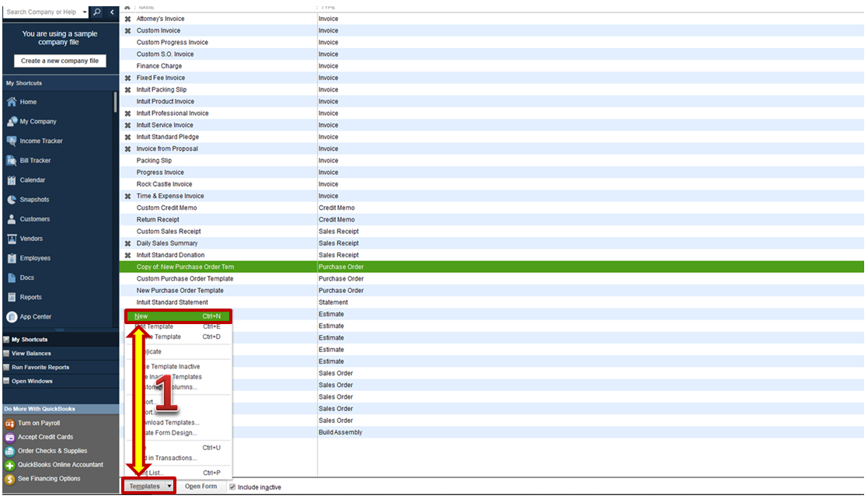868x499 pixels.
Task: Open the Templates dropdown button
Action: click(x=149, y=487)
